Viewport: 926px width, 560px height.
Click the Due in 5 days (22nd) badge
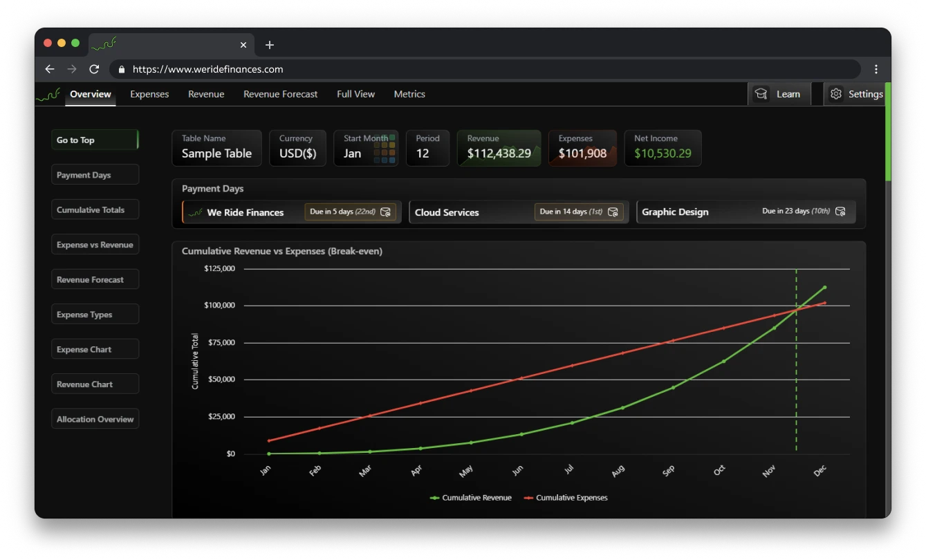click(351, 212)
